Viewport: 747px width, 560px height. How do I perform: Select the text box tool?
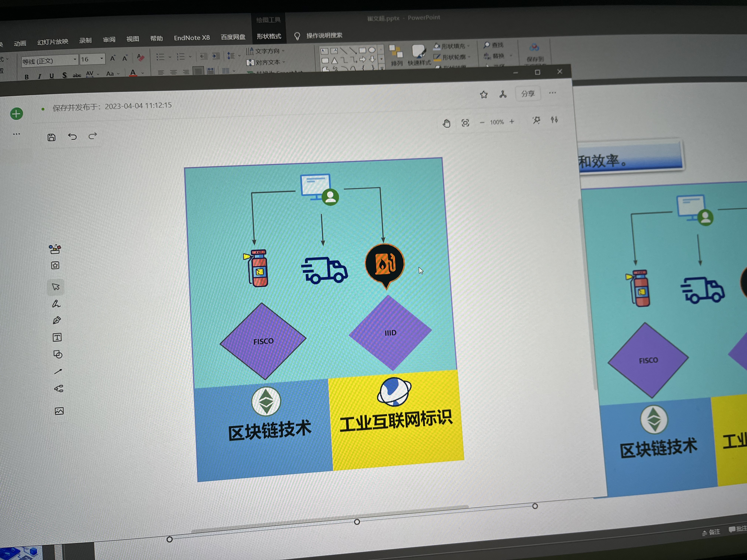pos(57,337)
